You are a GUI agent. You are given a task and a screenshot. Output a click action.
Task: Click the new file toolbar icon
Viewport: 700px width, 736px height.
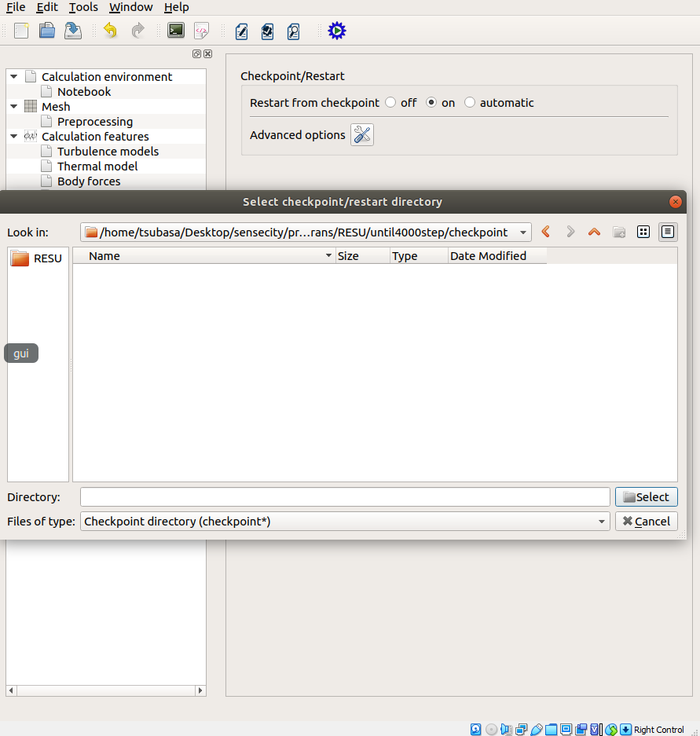click(21, 31)
